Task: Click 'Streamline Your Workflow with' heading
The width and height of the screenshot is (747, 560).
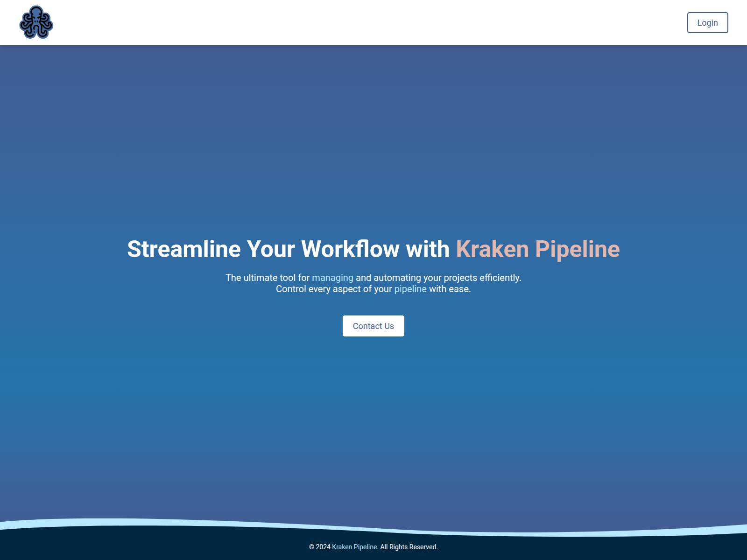Action: (x=288, y=249)
